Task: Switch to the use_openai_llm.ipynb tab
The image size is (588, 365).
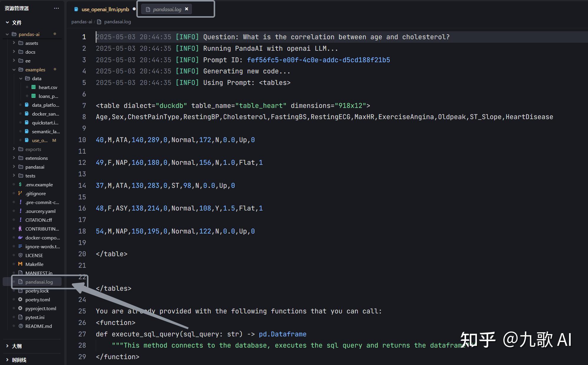Action: click(105, 9)
